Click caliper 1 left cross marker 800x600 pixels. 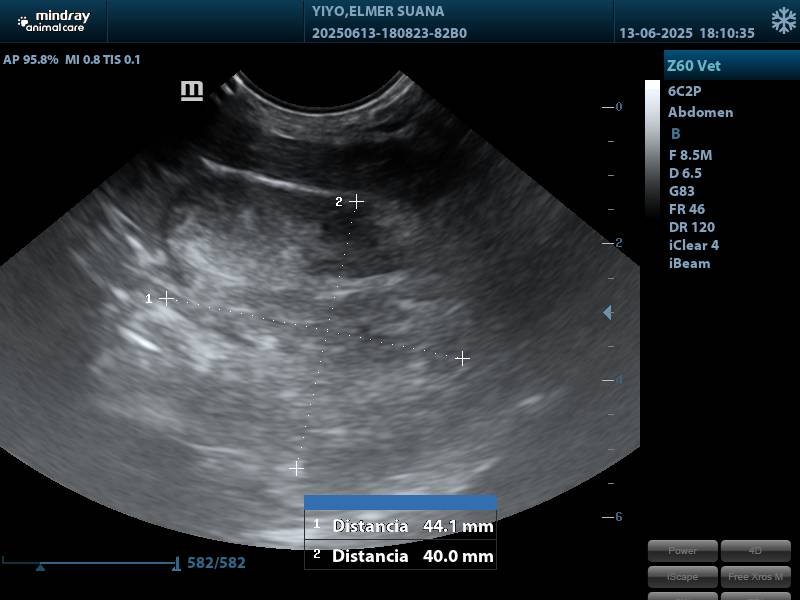pyautogui.click(x=167, y=298)
